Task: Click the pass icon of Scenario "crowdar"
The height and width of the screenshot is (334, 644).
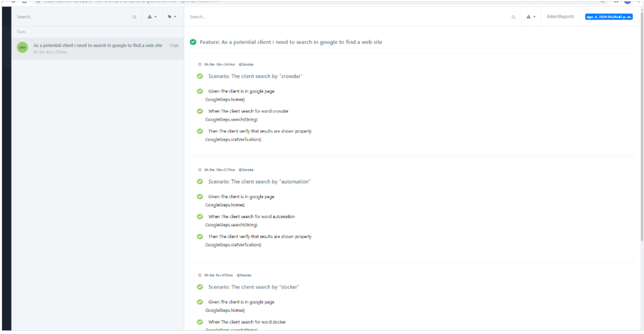Action: (200, 76)
